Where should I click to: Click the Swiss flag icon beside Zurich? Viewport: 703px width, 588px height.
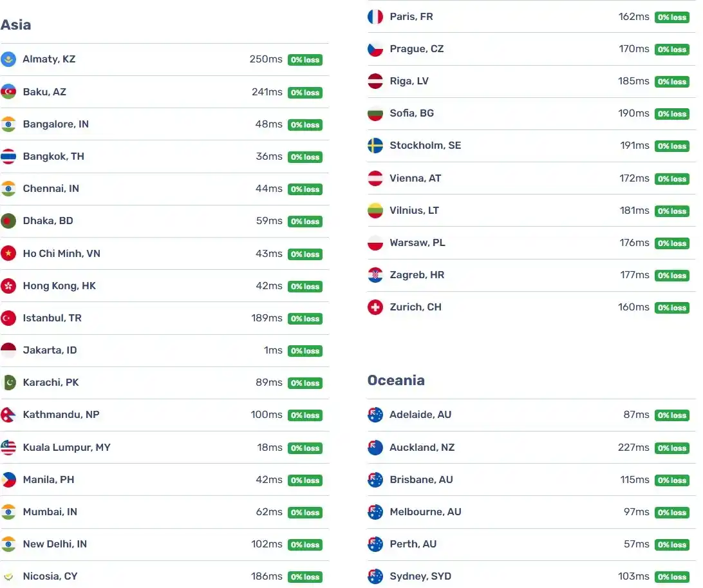tap(375, 307)
